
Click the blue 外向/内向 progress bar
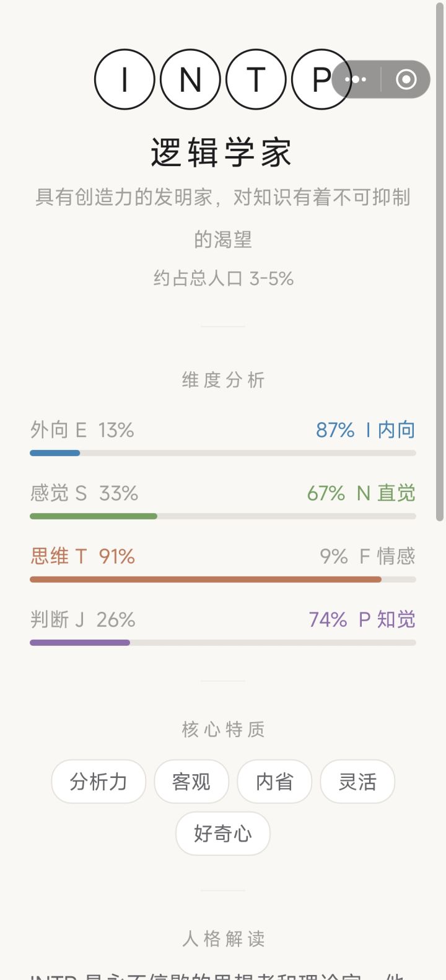pos(223,453)
